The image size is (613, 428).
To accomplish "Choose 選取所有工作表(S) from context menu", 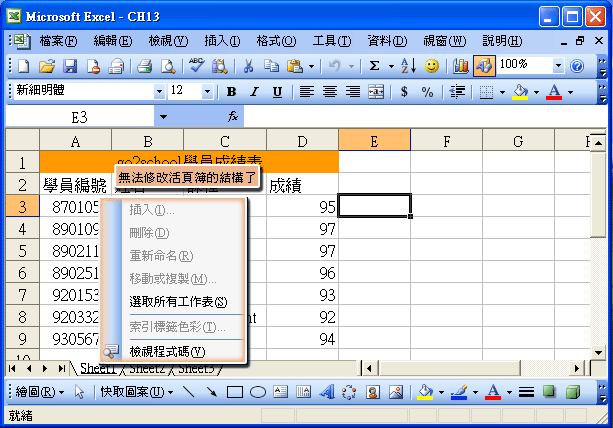I will 178,302.
